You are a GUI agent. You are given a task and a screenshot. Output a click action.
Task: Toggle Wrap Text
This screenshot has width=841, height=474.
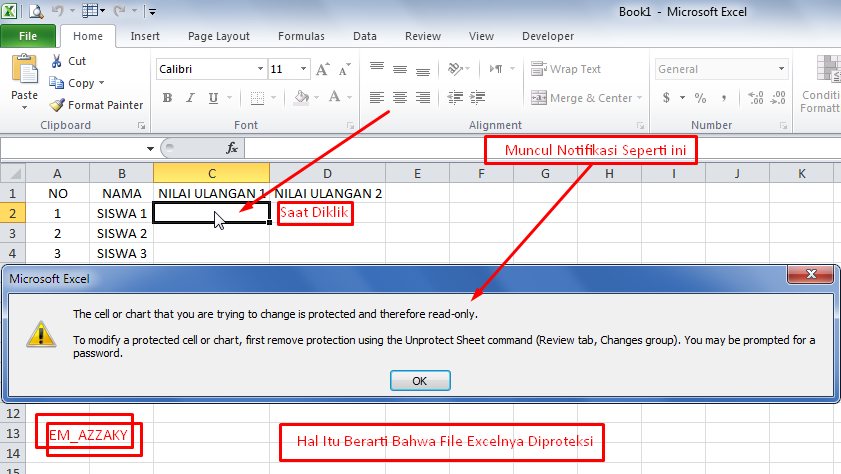point(566,69)
